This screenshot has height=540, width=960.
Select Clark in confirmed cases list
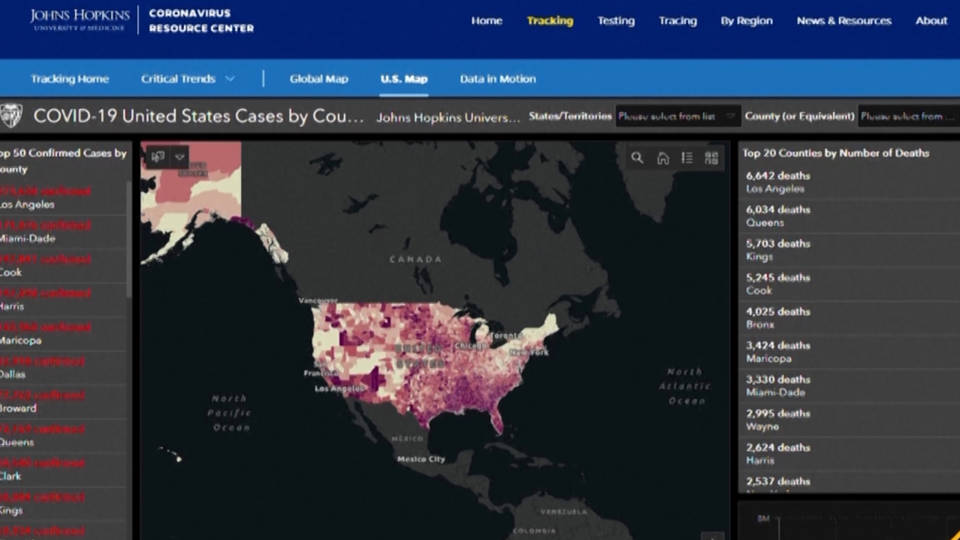pyautogui.click(x=63, y=470)
